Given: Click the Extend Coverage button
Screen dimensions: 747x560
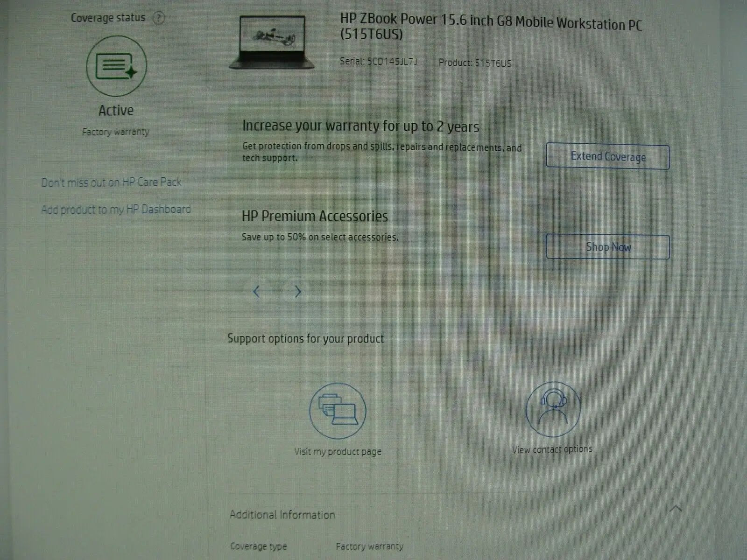Looking at the screenshot, I should (608, 156).
